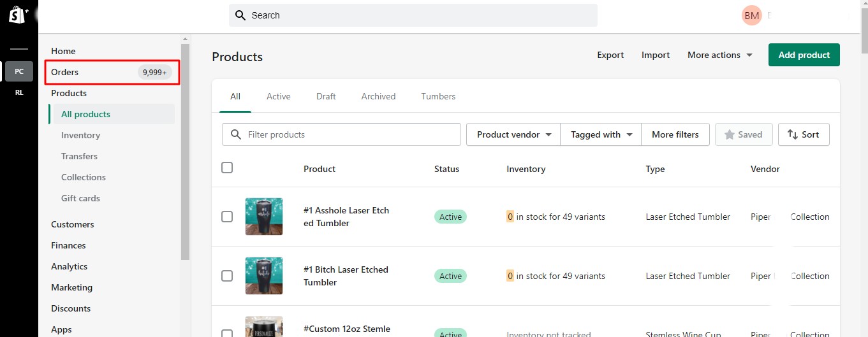Click Laser Etched Tumbler type in #1 Bitch row

[x=688, y=276]
